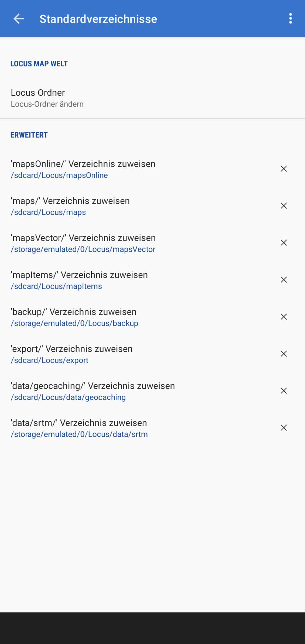Select the /storage/emulated/0/Locus/data/srtm path

pos(79,435)
